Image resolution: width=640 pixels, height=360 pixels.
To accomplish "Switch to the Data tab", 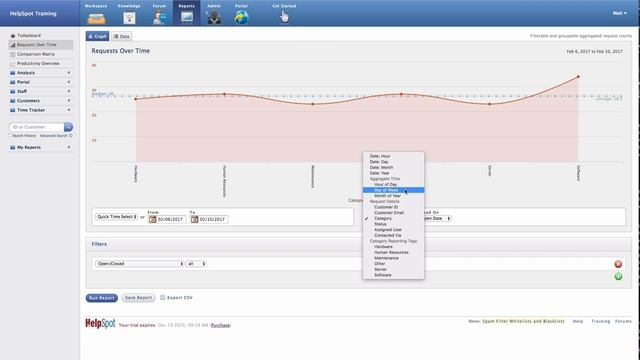I will 122,36.
